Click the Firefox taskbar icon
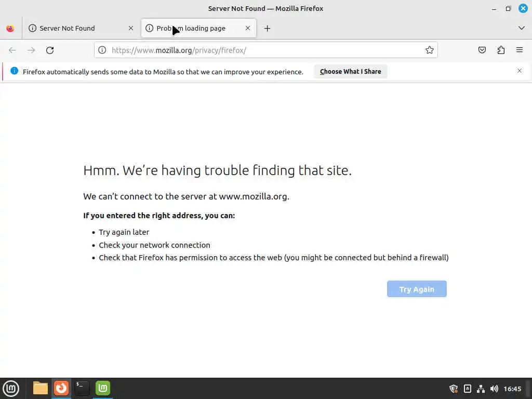Viewport: 532px width, 399px height. coord(61,389)
